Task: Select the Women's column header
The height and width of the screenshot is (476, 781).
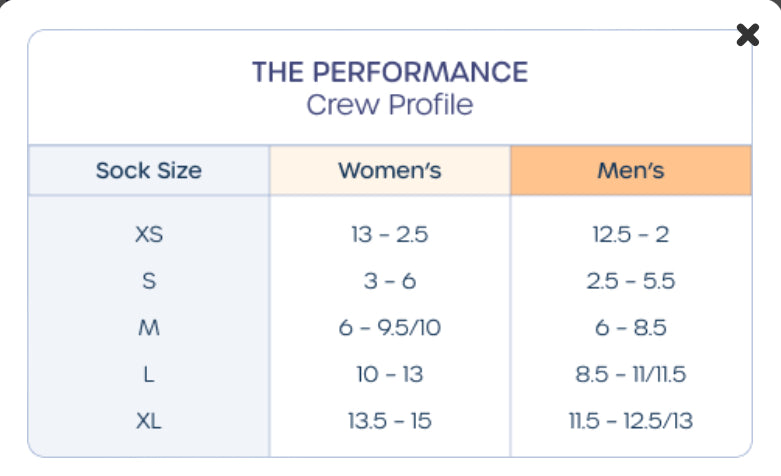Action: (x=389, y=170)
